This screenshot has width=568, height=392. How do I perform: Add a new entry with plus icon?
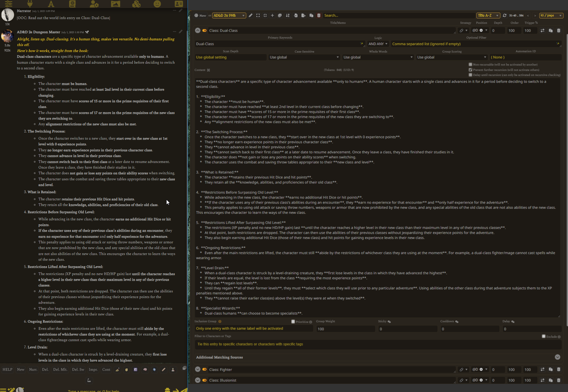272,16
